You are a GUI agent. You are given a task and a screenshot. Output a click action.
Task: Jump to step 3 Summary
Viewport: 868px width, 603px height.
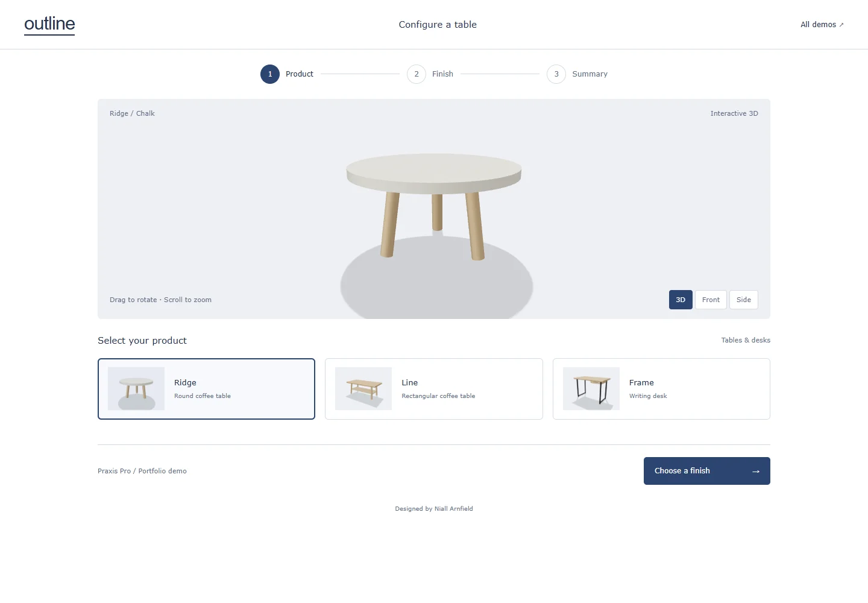(577, 74)
